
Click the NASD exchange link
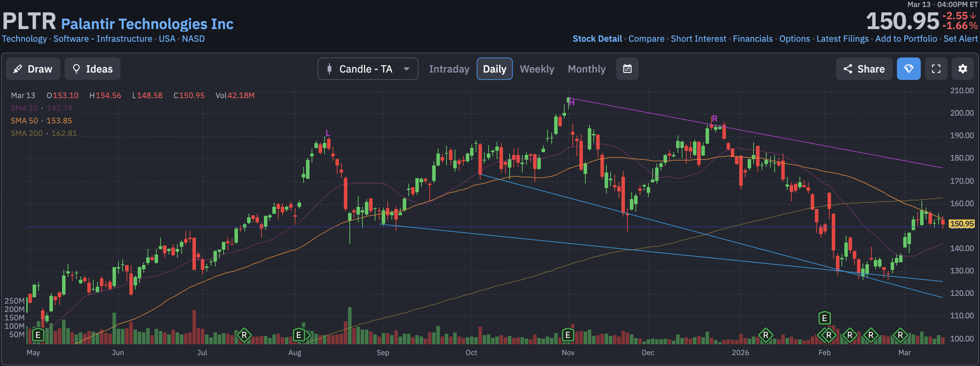(x=193, y=39)
